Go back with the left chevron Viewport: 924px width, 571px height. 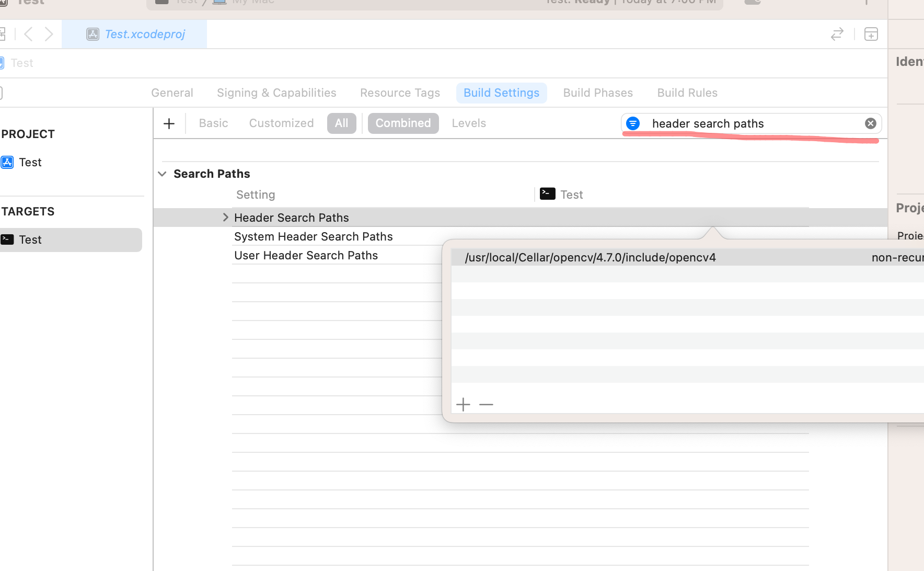click(29, 35)
